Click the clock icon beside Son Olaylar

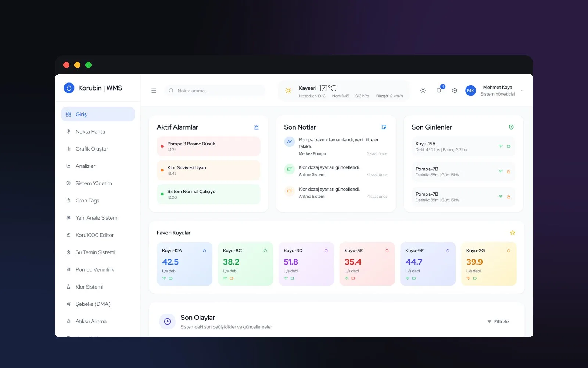(167, 321)
